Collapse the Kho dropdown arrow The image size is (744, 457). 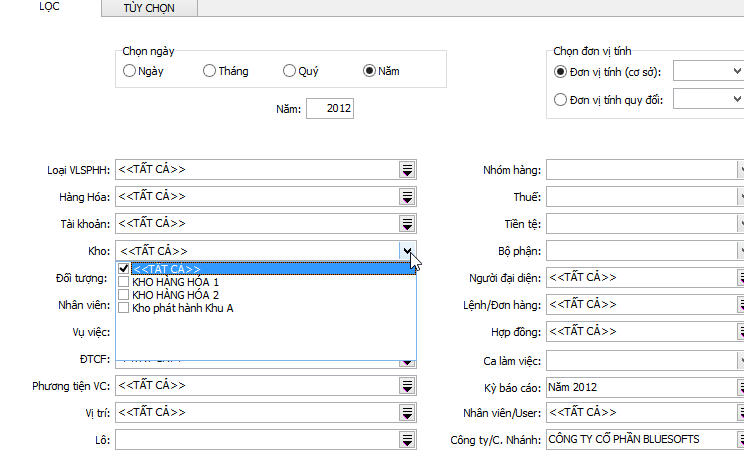(407, 251)
